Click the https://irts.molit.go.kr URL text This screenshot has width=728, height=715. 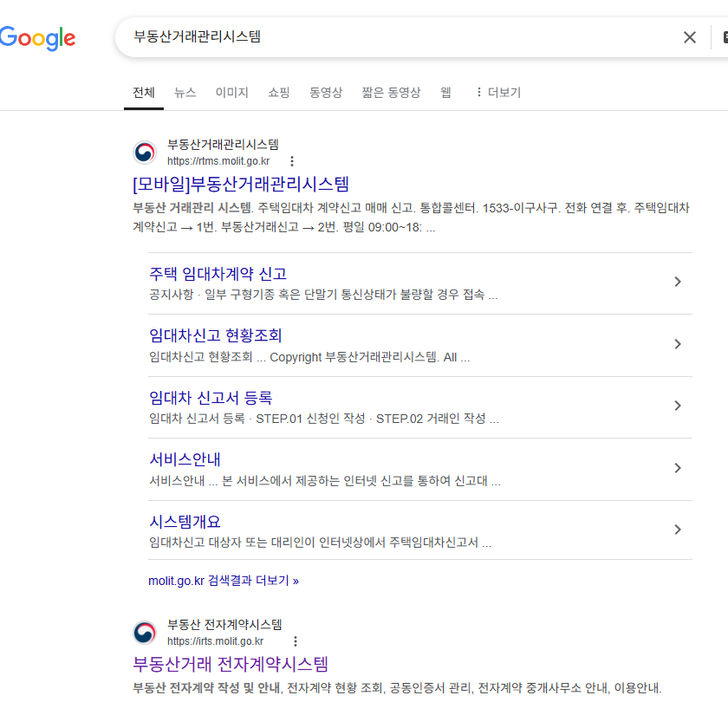(216, 641)
